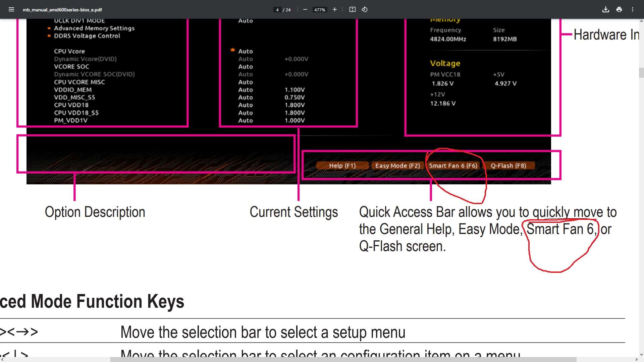
Task: Click the Easy Mode (F2) button in the BIOS image
Action: click(397, 166)
